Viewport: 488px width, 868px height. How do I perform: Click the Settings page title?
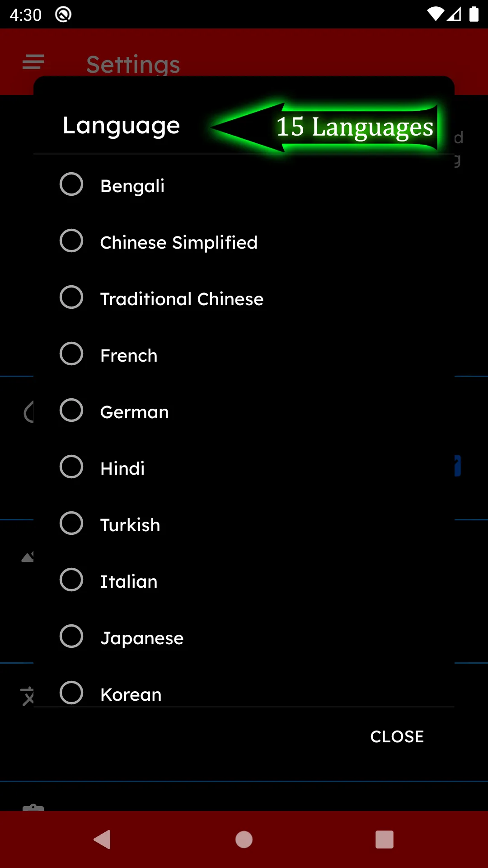click(x=133, y=64)
